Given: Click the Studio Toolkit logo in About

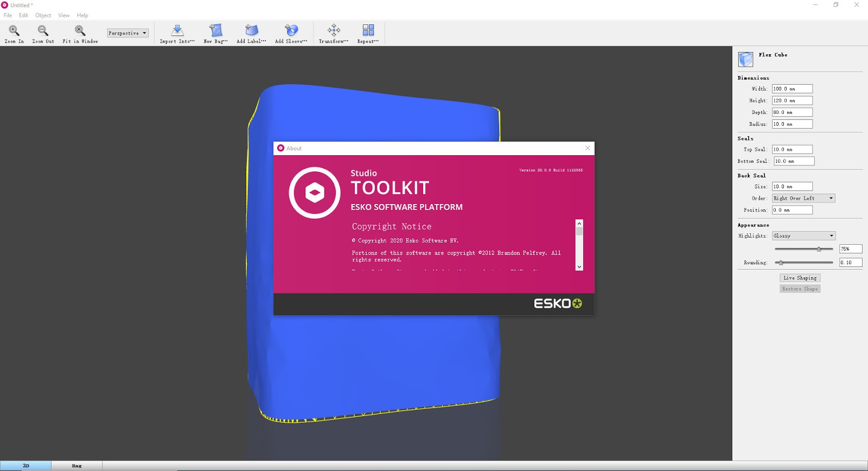Looking at the screenshot, I should pyautogui.click(x=315, y=193).
